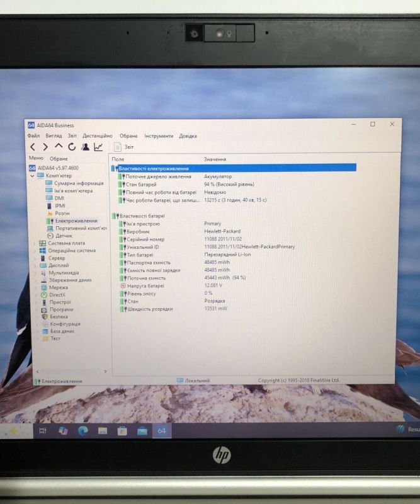Select the Збереження даних category
420x504 pixels.
coord(66,280)
